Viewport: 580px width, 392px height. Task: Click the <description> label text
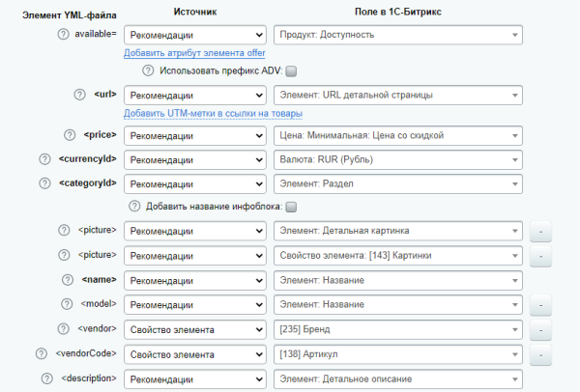tap(89, 378)
